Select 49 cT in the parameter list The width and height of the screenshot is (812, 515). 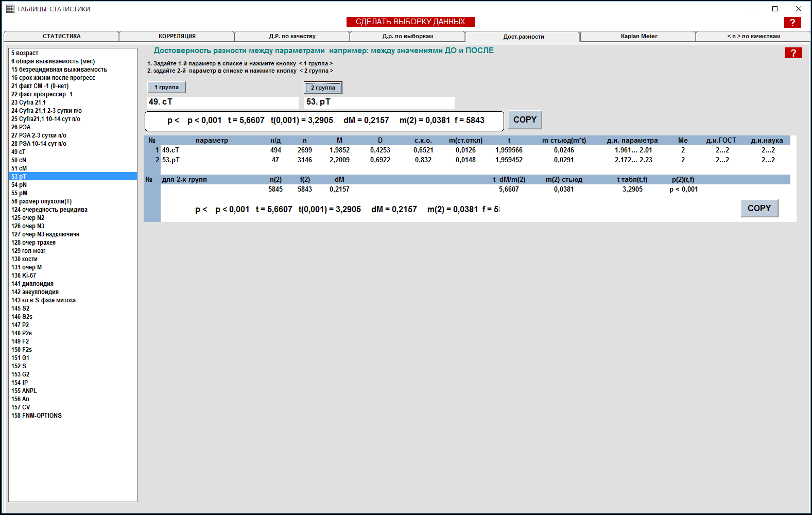point(19,152)
